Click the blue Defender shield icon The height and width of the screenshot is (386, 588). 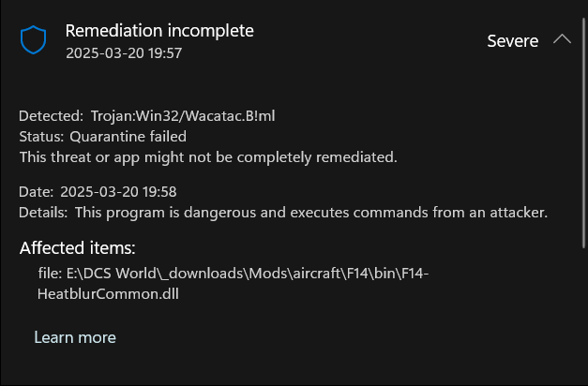tap(34, 39)
